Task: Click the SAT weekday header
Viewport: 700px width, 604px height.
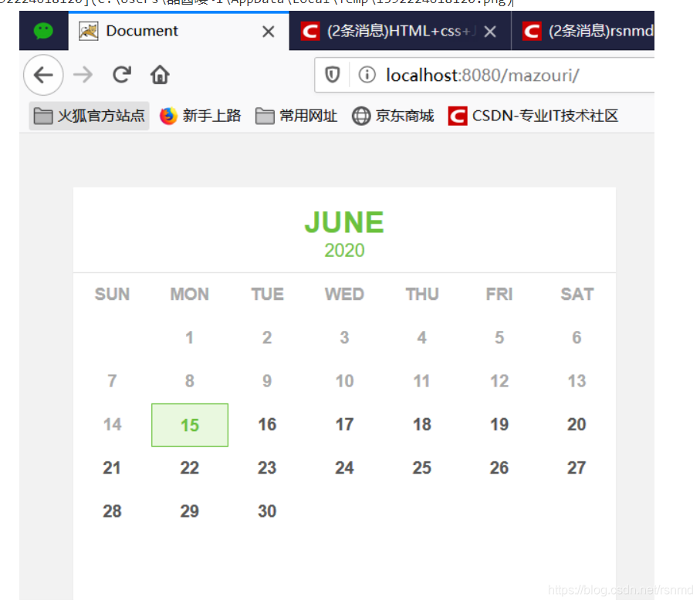Action: click(577, 295)
